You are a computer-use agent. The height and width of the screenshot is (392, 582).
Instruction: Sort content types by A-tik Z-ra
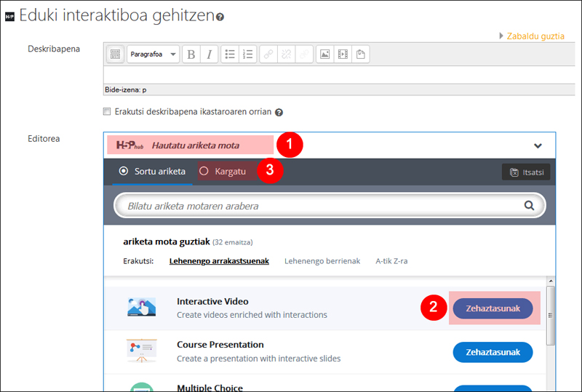(x=391, y=261)
